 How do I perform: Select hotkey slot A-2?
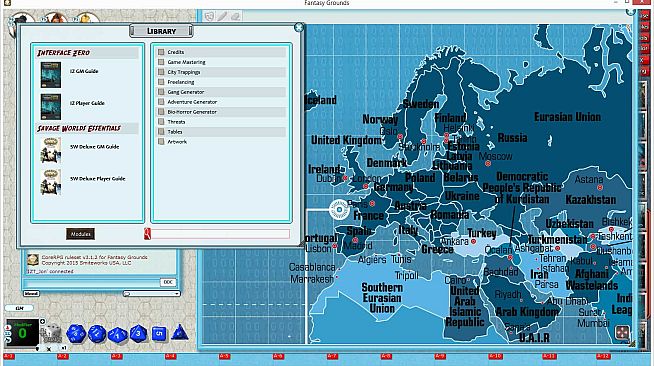63,356
